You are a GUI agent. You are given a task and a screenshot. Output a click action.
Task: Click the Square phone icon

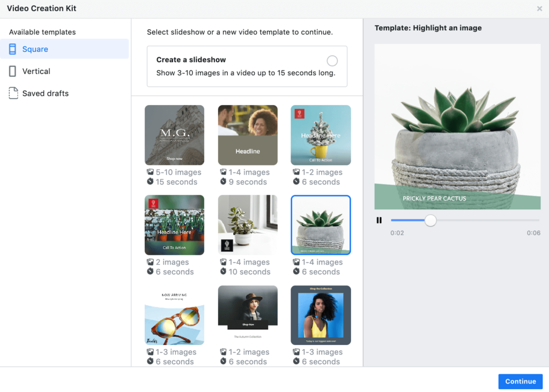[13, 49]
